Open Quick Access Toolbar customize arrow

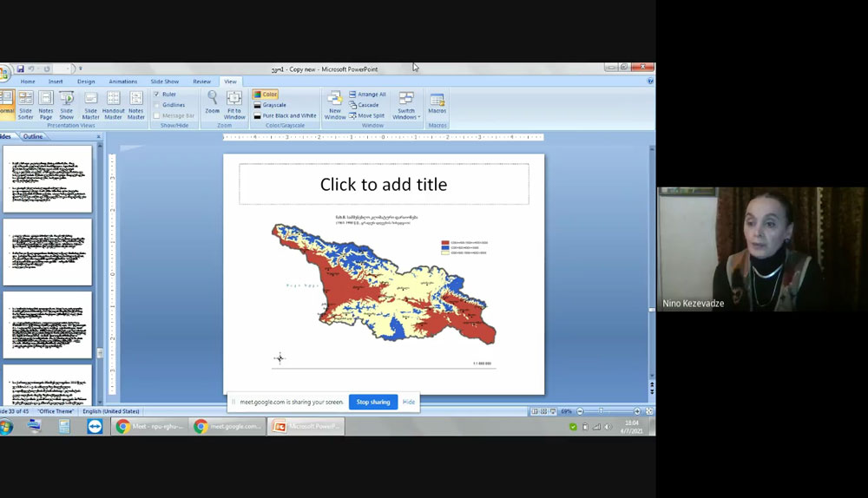tap(81, 69)
